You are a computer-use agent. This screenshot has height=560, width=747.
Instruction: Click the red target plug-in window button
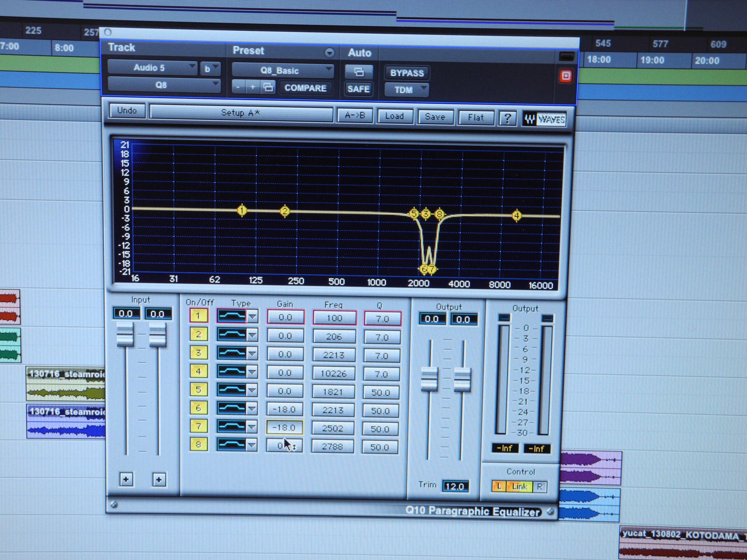(566, 76)
